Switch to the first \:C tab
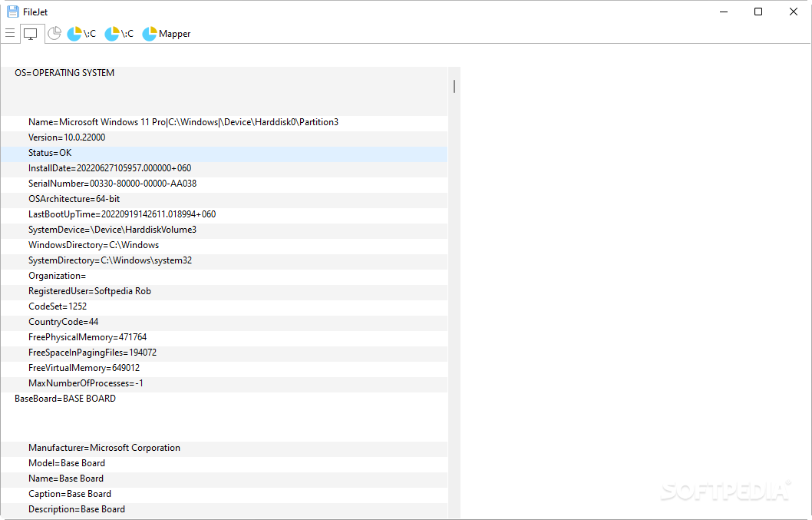The width and height of the screenshot is (812, 520). pos(82,34)
